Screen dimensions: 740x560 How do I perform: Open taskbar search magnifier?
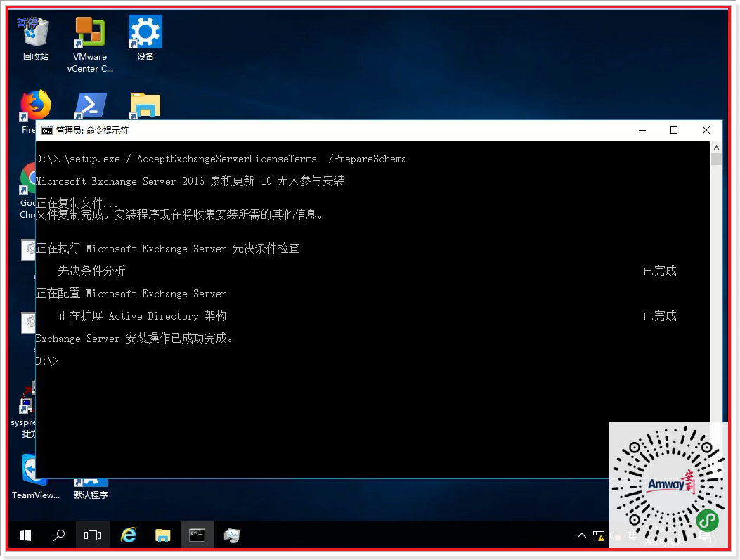59,535
